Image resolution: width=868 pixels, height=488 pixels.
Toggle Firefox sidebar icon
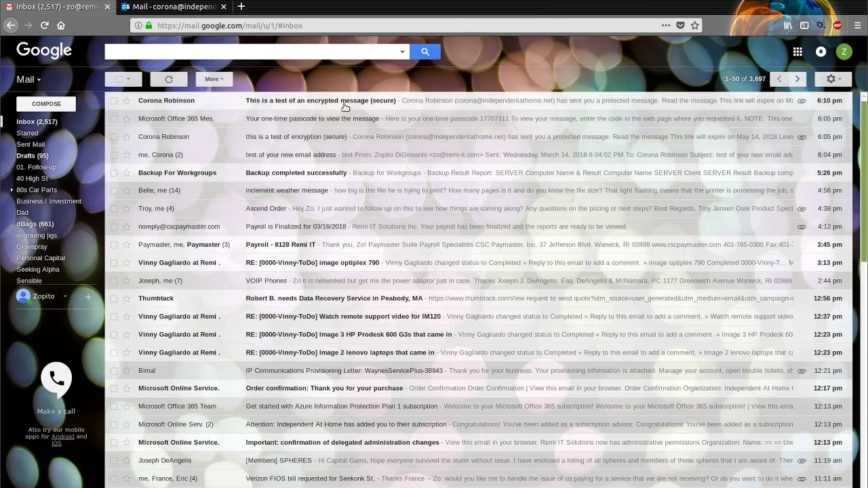[804, 26]
